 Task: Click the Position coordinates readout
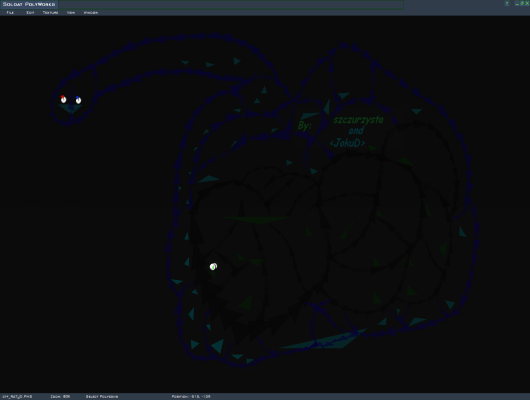(x=191, y=396)
